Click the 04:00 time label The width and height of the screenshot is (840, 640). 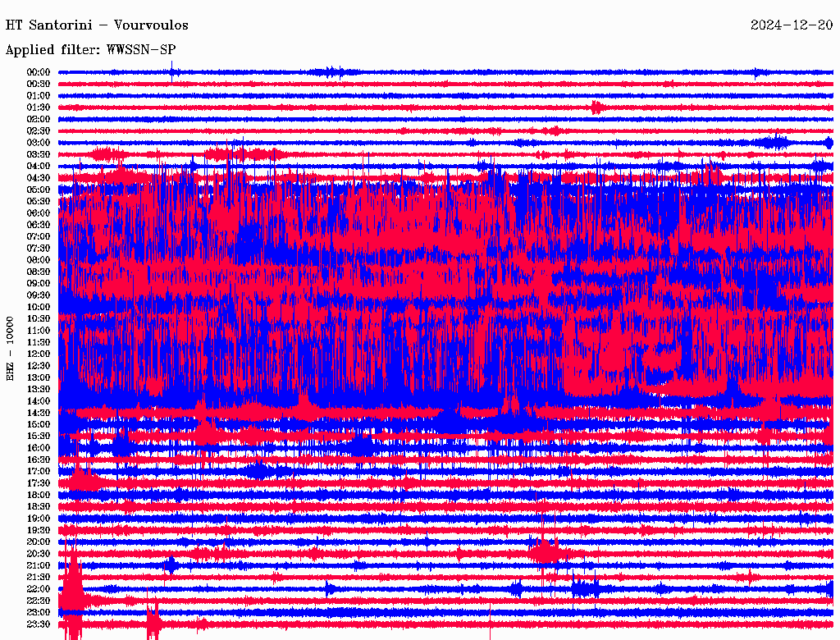tap(39, 167)
